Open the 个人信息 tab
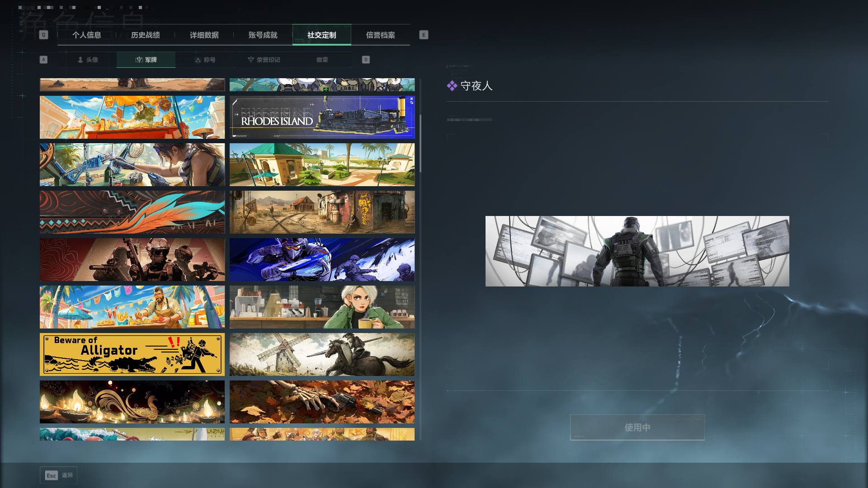This screenshot has height=488, width=868. point(87,35)
